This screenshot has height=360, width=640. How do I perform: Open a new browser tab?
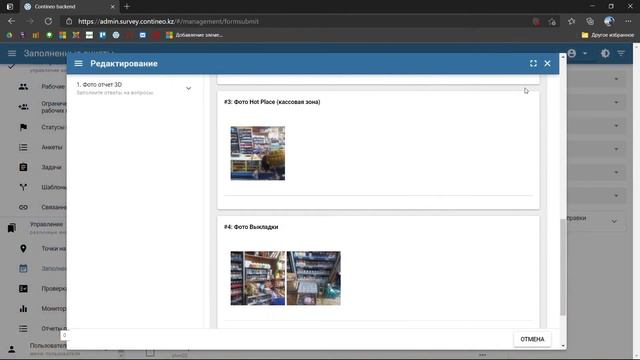pyautogui.click(x=127, y=7)
